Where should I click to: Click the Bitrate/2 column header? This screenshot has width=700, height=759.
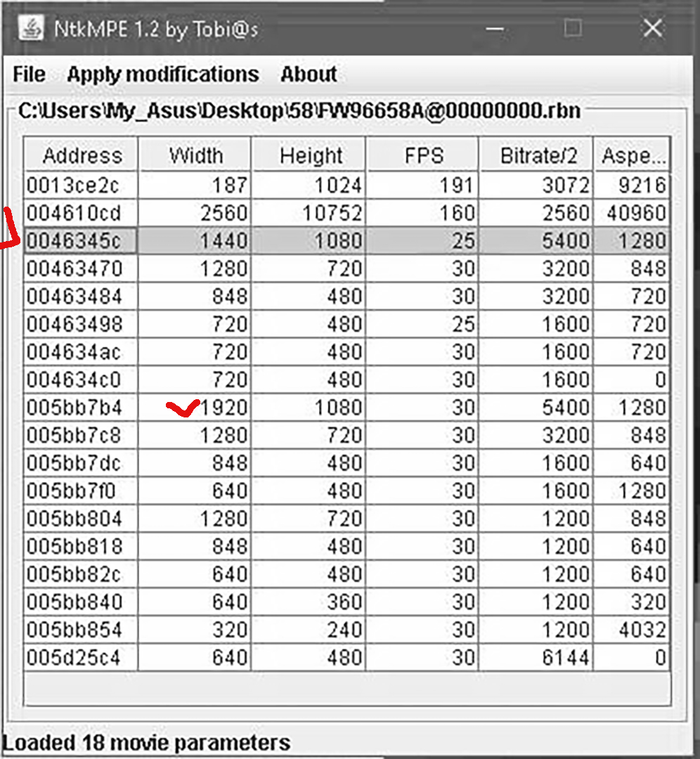click(536, 155)
